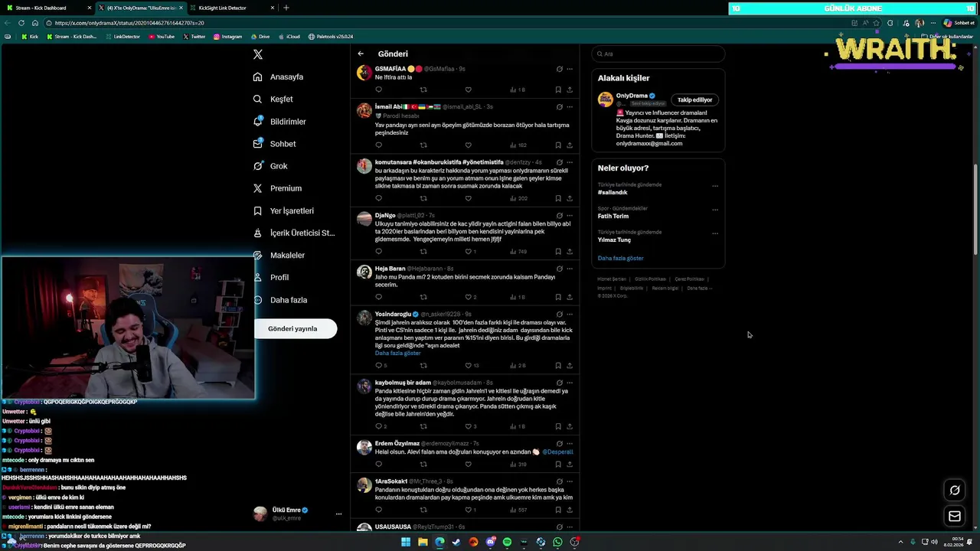Reply to GSMAFİAA's post
Screen dimensions: 980x551
(x=378, y=90)
